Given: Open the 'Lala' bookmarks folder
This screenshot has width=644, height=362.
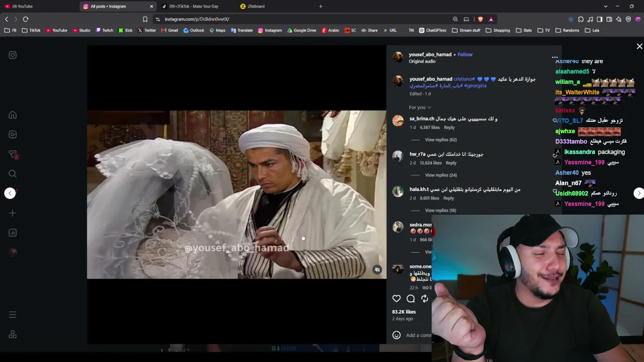Looking at the screenshot, I should pyautogui.click(x=592, y=30).
